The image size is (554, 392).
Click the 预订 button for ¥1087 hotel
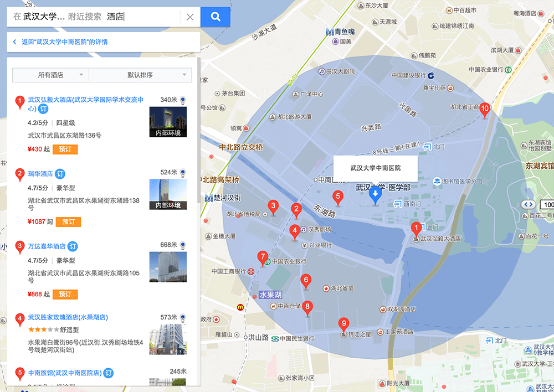pyautogui.click(x=68, y=222)
